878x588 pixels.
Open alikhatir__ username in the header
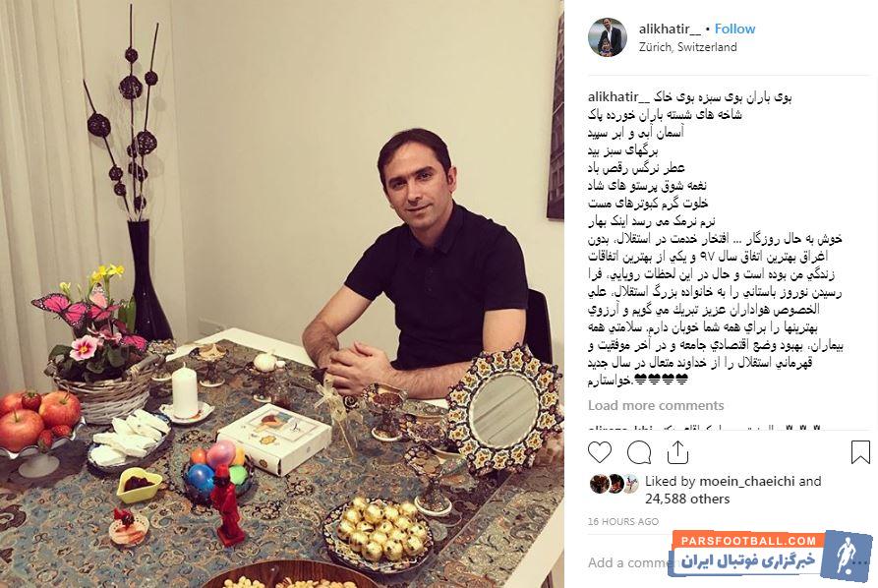(670, 29)
